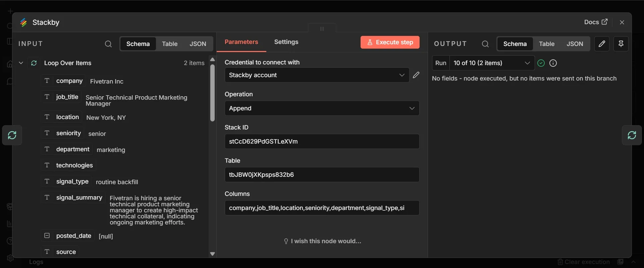Select the technologies field pill
The width and height of the screenshot is (644, 268).
point(69,165)
